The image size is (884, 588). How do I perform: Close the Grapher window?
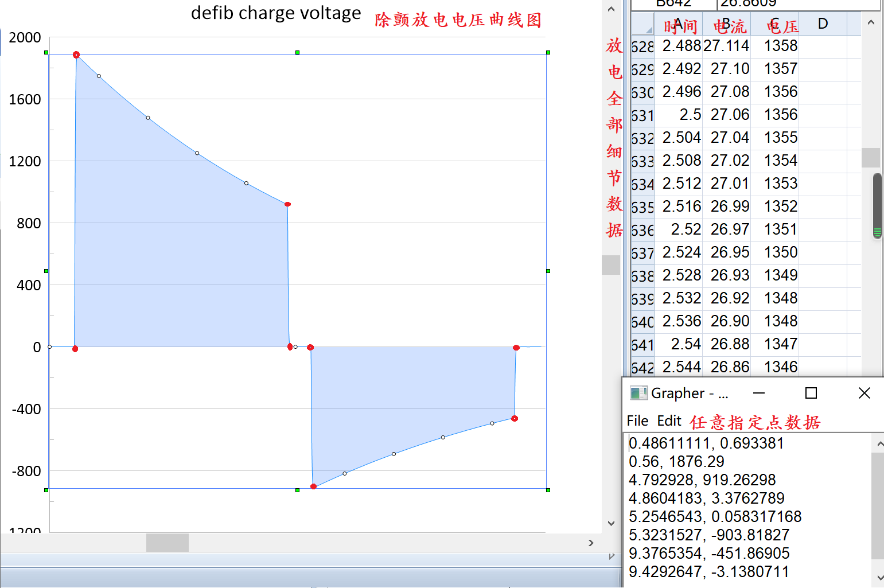864,393
